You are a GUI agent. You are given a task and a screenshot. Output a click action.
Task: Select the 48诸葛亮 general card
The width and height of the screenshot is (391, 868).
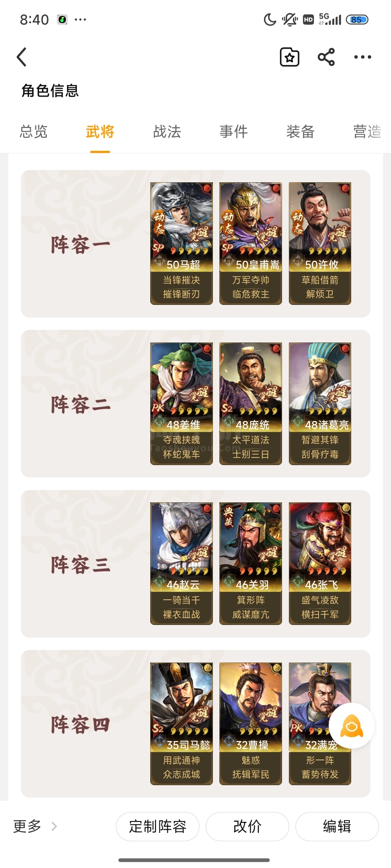point(320,404)
